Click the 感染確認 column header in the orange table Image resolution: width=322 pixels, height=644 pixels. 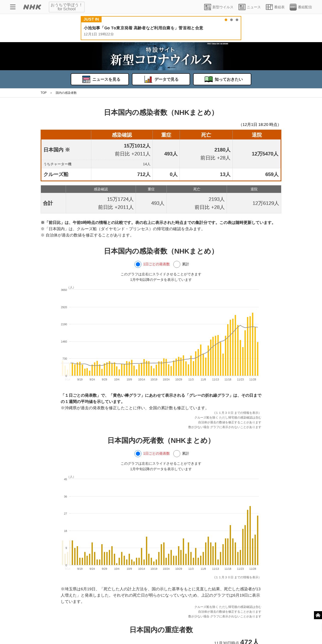click(122, 135)
